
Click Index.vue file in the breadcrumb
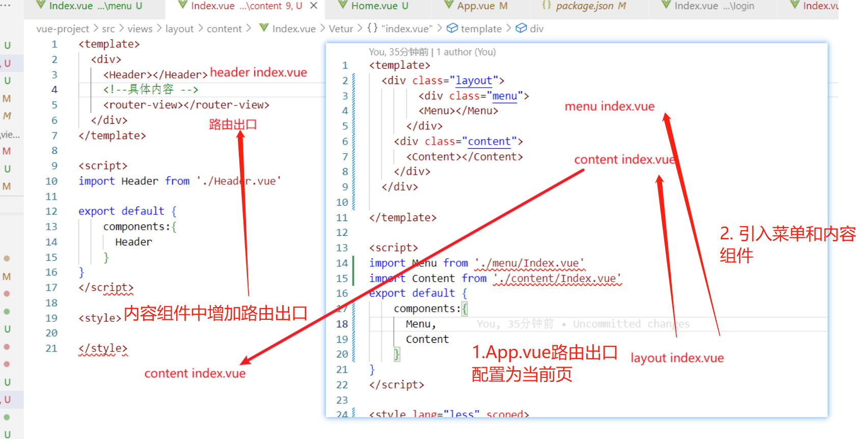tap(294, 29)
